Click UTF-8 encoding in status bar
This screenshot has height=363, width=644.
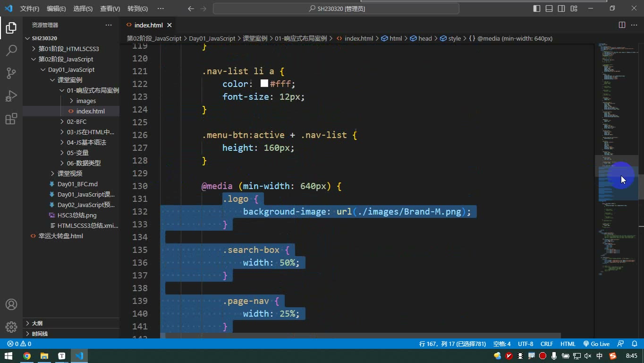click(x=525, y=344)
